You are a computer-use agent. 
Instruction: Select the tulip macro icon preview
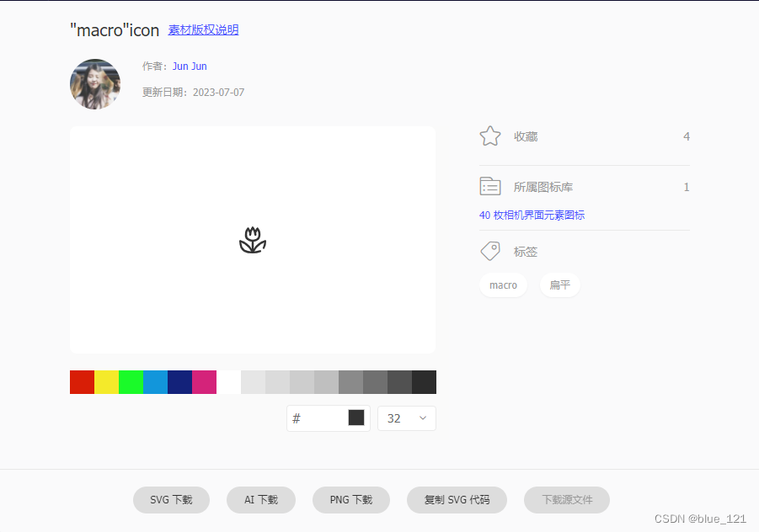pos(252,239)
